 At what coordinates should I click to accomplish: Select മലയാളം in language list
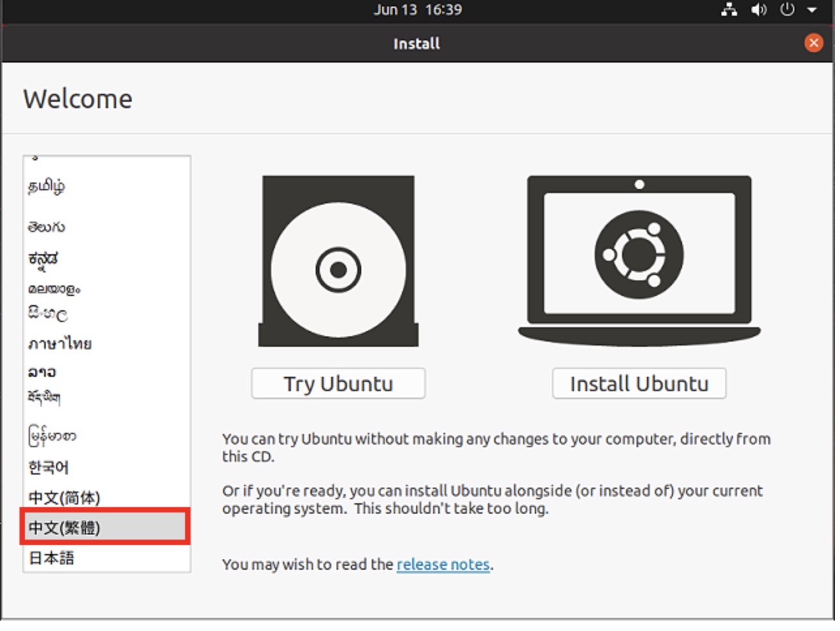coord(107,290)
